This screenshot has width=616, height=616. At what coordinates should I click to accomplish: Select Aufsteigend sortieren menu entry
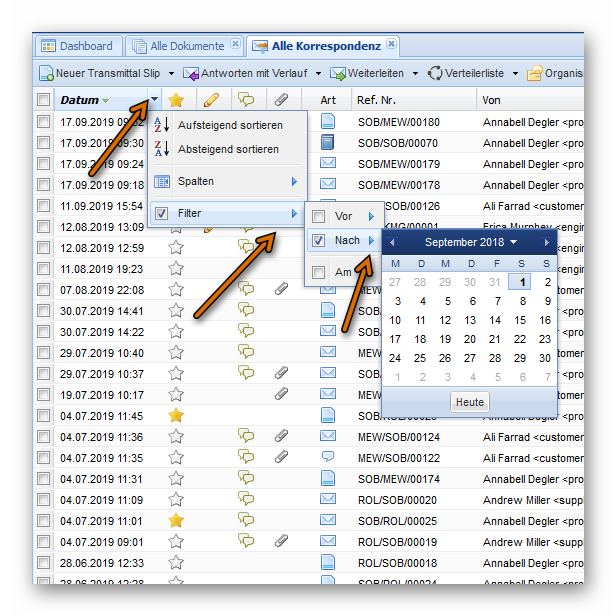[x=227, y=125]
